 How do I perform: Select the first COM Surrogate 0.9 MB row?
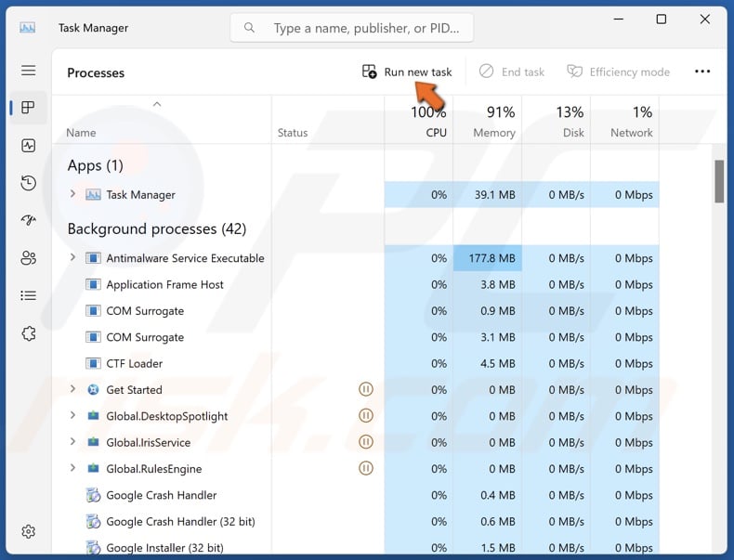point(355,310)
